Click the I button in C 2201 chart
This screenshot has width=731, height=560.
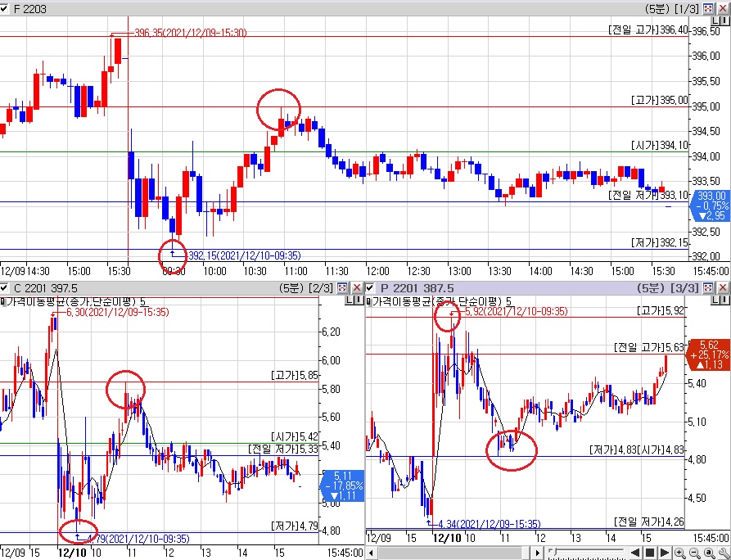tap(359, 300)
